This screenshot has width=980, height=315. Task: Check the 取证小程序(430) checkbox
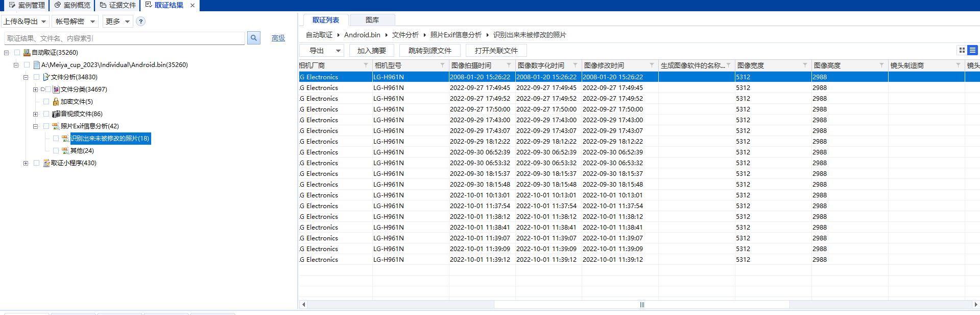click(37, 163)
